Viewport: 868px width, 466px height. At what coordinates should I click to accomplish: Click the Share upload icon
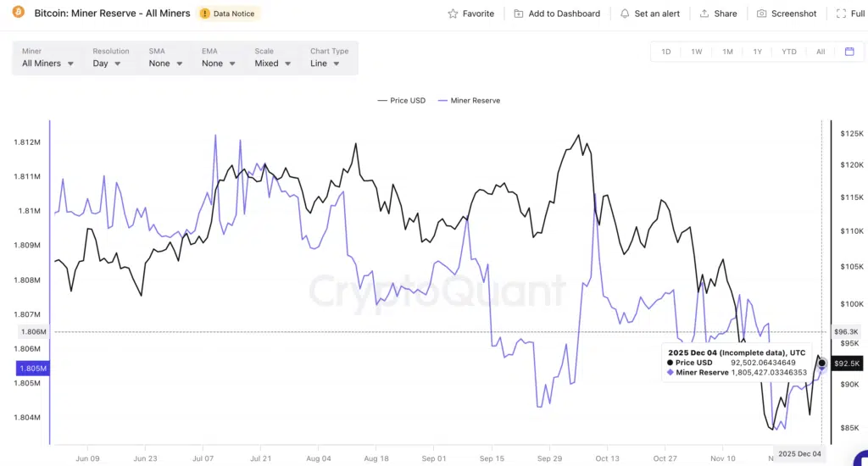[x=704, y=14]
